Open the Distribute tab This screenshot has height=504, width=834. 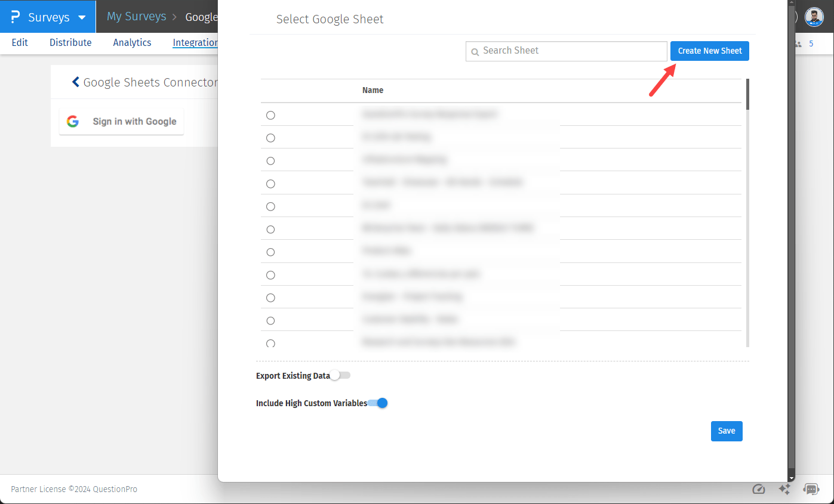(70, 42)
